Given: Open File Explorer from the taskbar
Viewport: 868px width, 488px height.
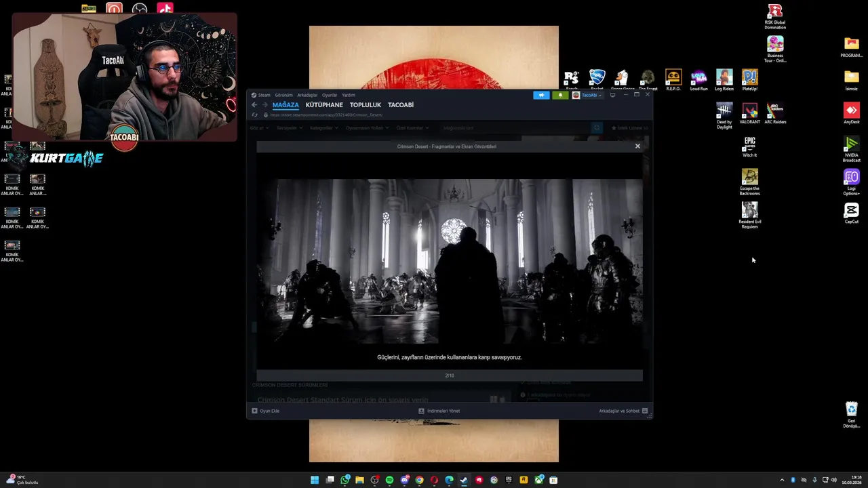Looking at the screenshot, I should tap(359, 480).
